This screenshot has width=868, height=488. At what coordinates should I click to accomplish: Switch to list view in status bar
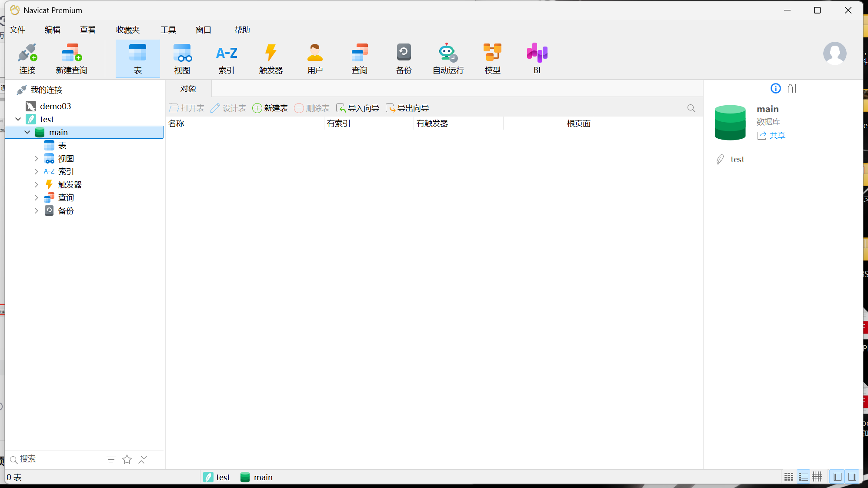pos(803,477)
